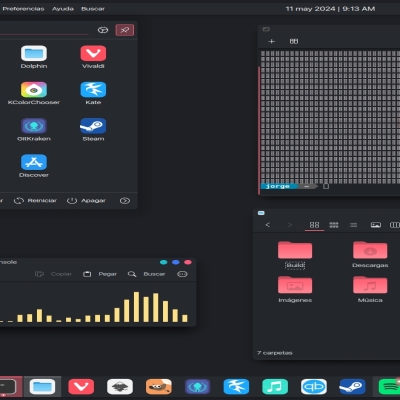Click the launcher configure icon beside pin
Screen dimensions: 400x400
click(103, 30)
